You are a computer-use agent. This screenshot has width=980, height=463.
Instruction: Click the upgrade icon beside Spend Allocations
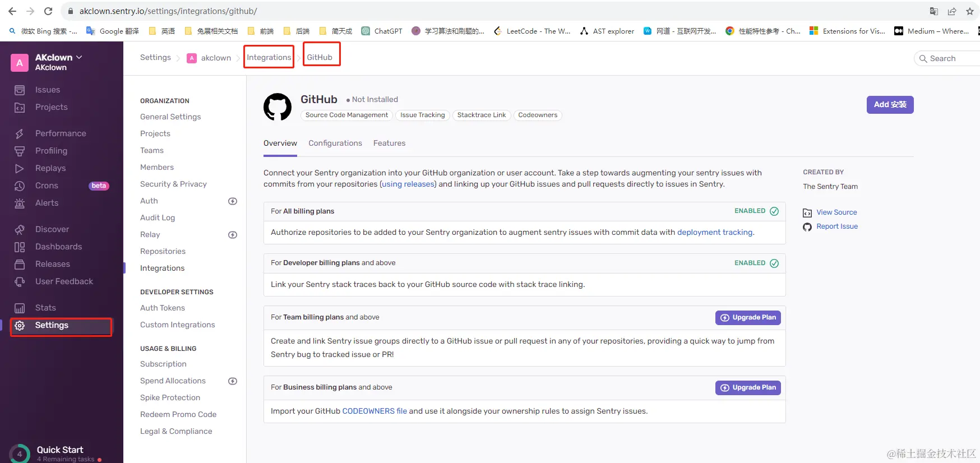pos(233,381)
